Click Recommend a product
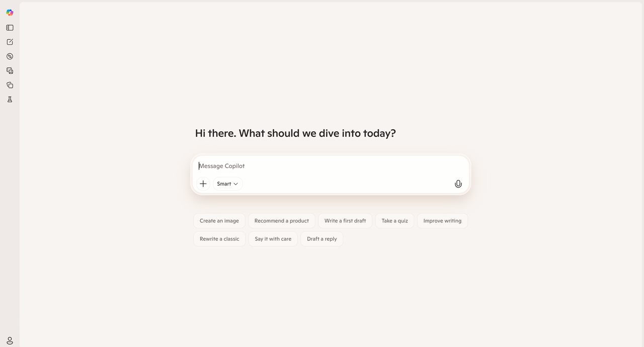The height and width of the screenshot is (347, 644). pos(281,220)
